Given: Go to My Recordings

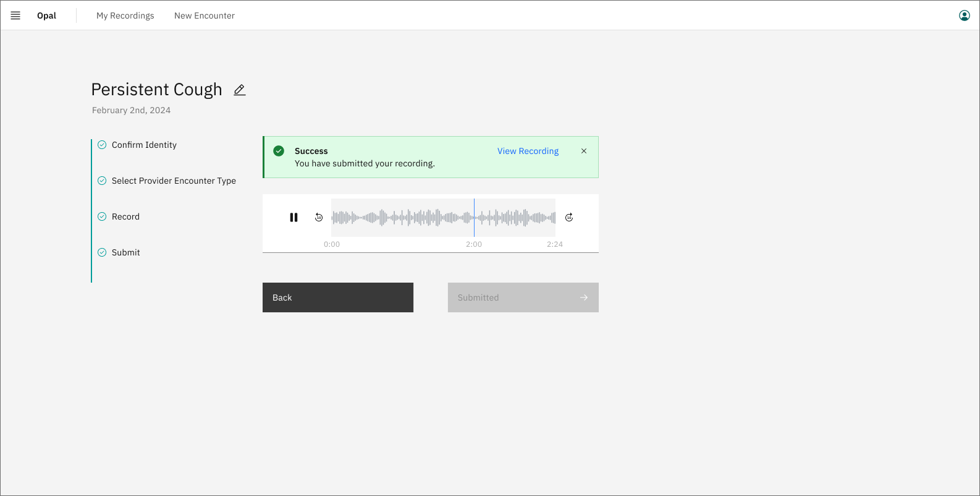Looking at the screenshot, I should 125,15.
